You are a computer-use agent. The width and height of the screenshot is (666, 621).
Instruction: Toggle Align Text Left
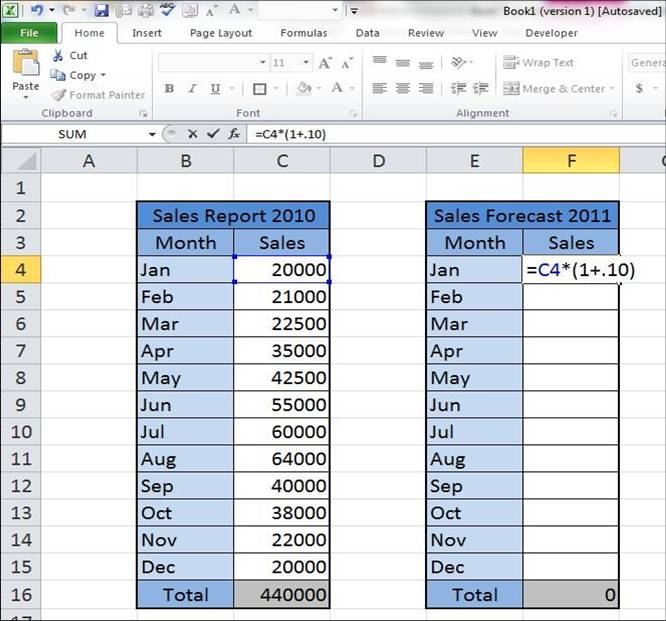click(380, 88)
